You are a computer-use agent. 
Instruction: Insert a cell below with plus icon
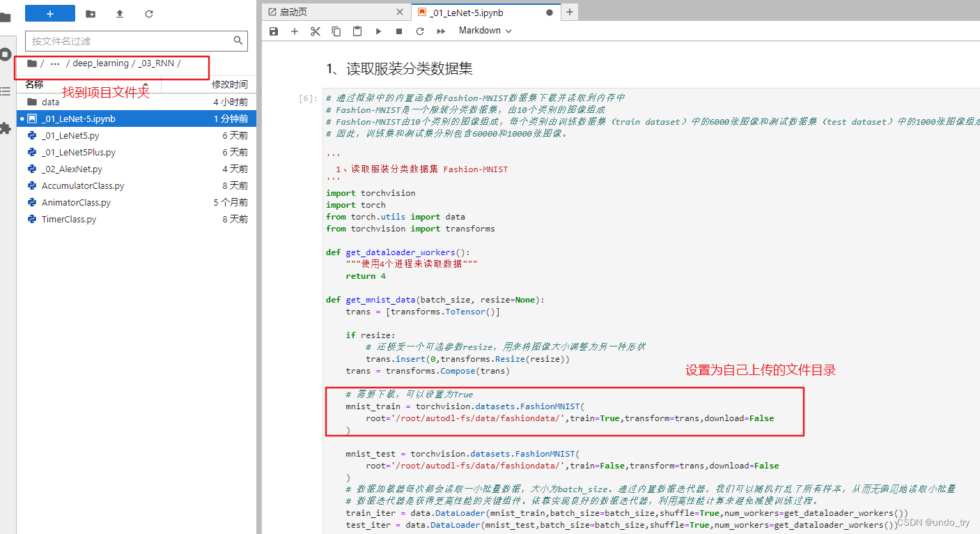click(295, 31)
